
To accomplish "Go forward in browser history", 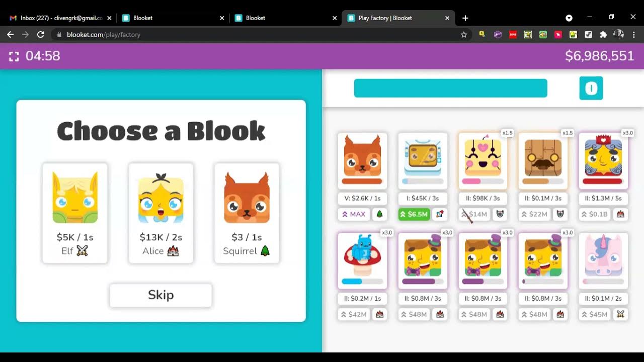I will point(26,35).
